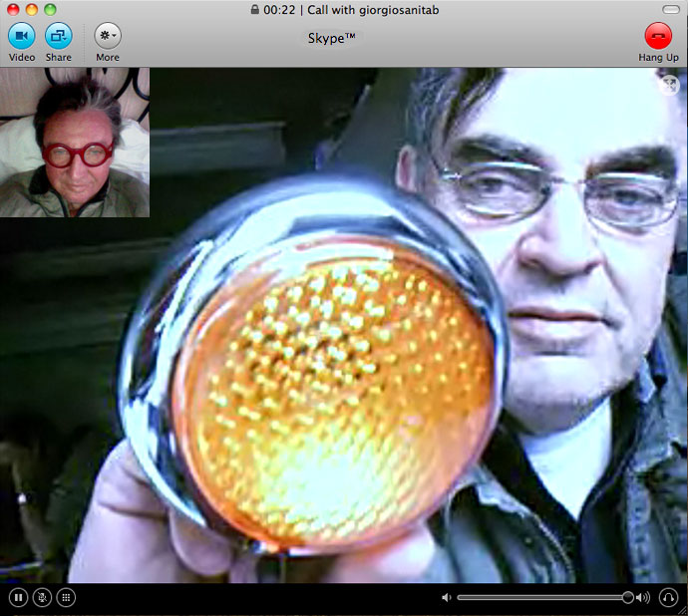The image size is (688, 616).
Task: Mute the microphone
Action: click(x=42, y=597)
